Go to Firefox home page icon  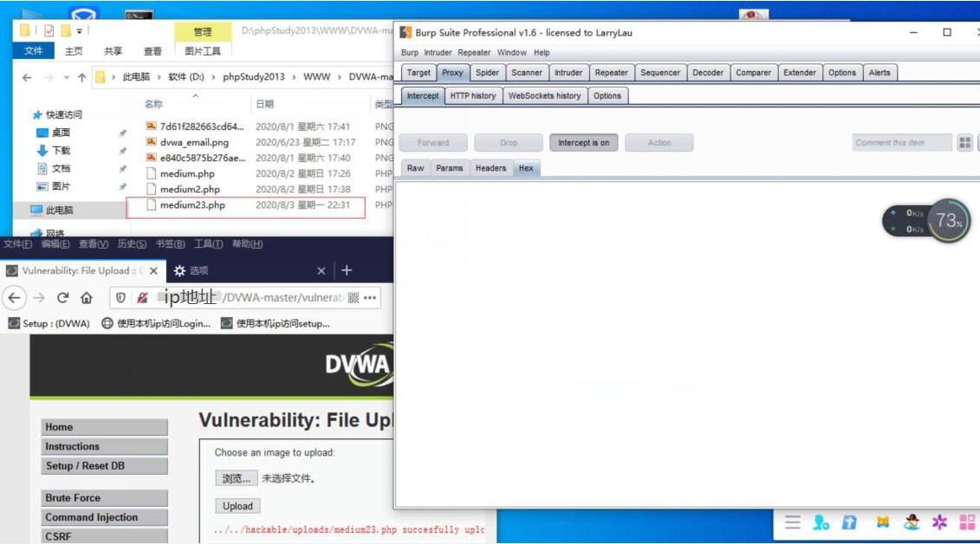87,298
